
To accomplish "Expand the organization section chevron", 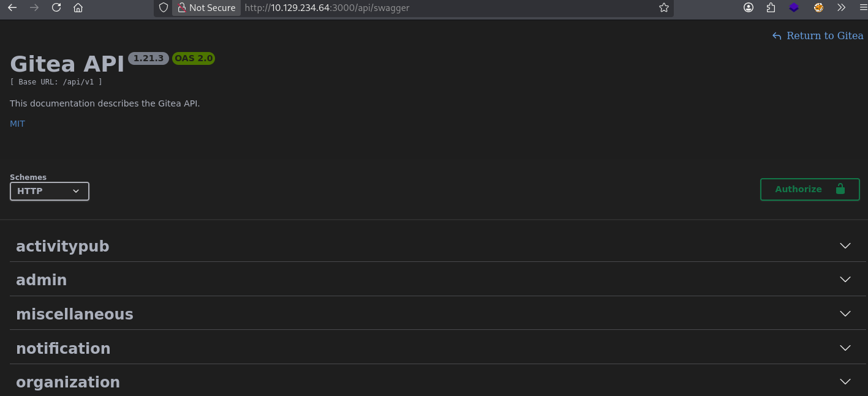I will point(845,381).
